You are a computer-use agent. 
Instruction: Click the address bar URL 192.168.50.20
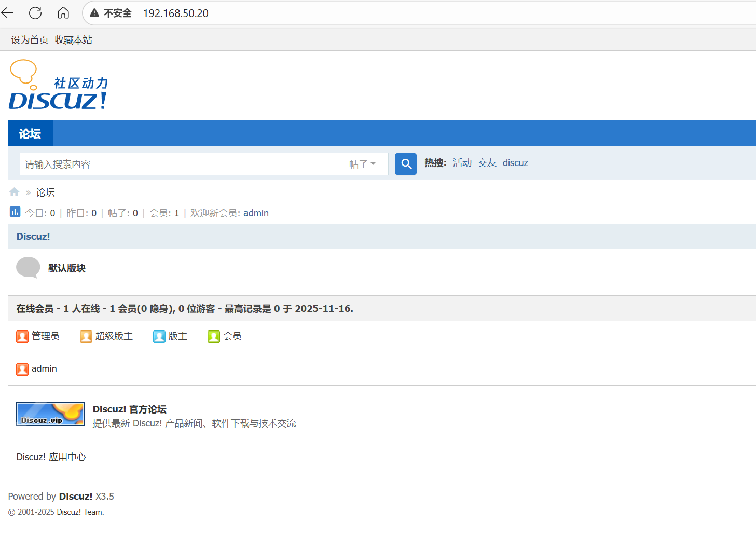[x=176, y=13]
